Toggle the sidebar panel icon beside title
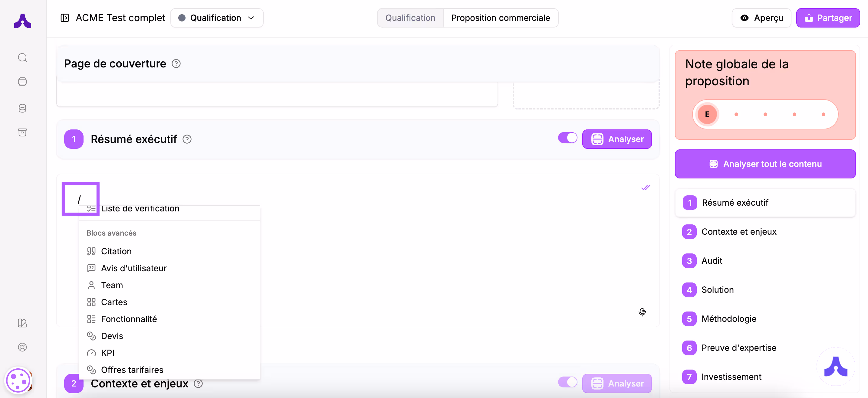868x398 pixels. (x=65, y=18)
